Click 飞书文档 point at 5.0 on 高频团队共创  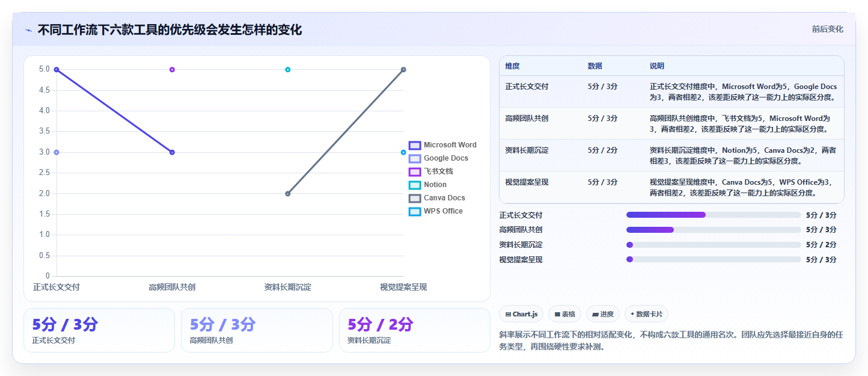[x=172, y=70]
